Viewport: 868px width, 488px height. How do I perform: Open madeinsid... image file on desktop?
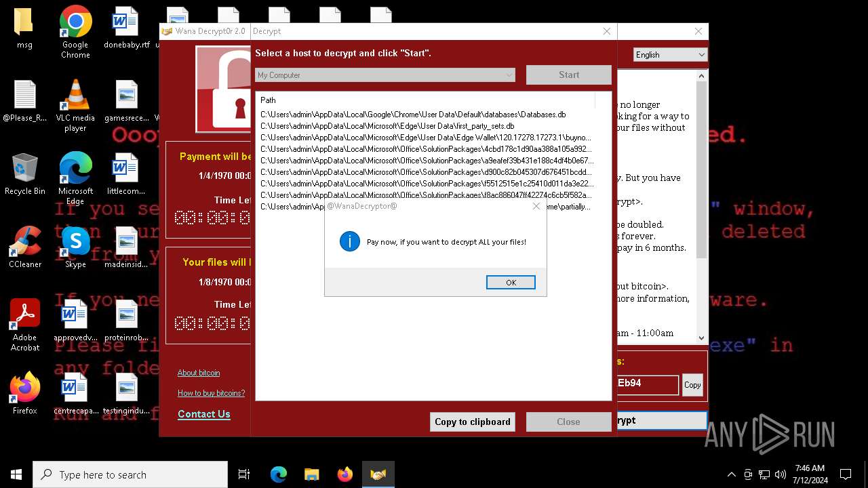[126, 248]
